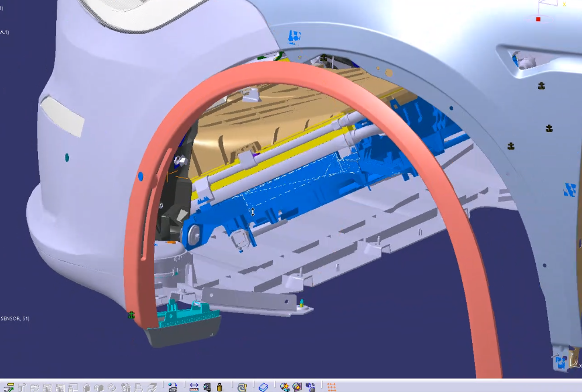Click the green arrow icon at toolbar's far left

[9, 387]
